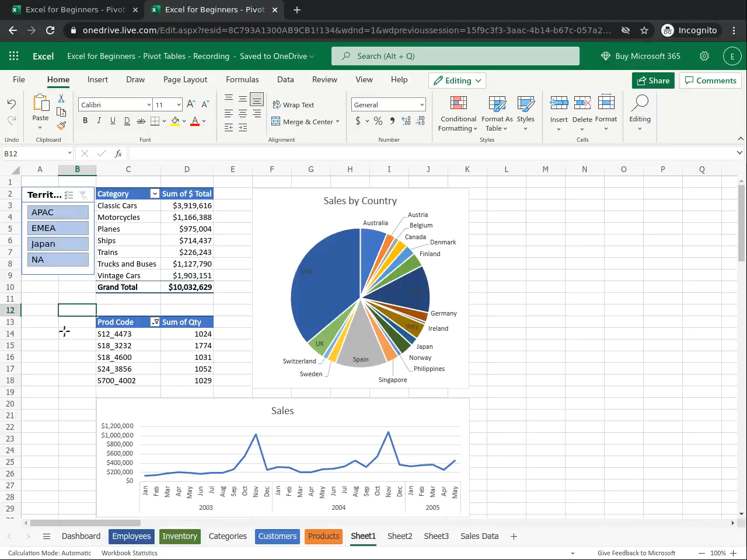
Task: Open the Microsoft 365 app launcher grid
Action: (x=14, y=56)
